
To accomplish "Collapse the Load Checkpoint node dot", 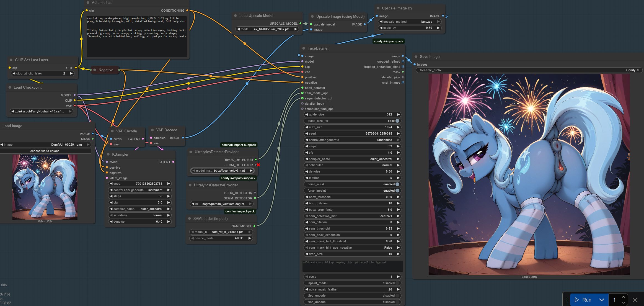I will [10, 88].
